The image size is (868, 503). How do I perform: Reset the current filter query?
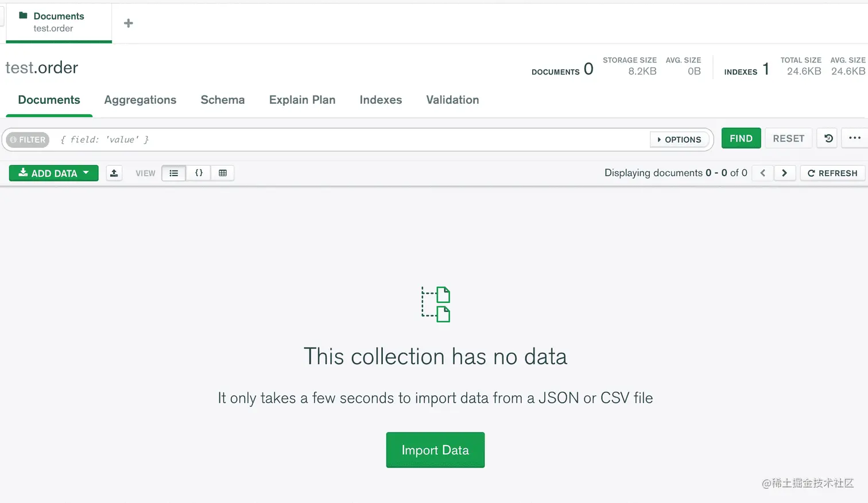click(788, 138)
